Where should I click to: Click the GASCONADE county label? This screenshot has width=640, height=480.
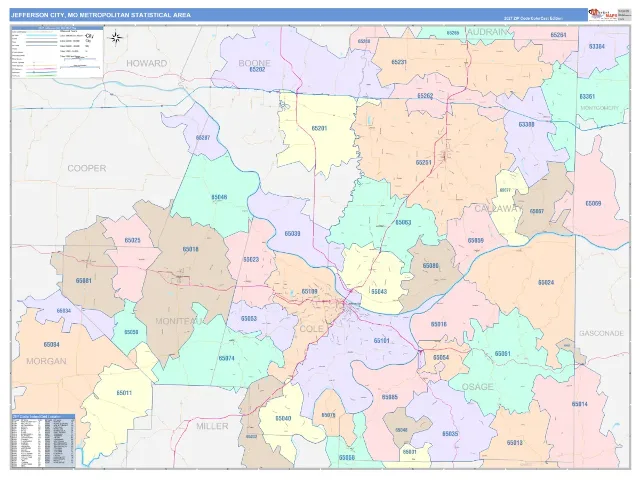click(601, 333)
